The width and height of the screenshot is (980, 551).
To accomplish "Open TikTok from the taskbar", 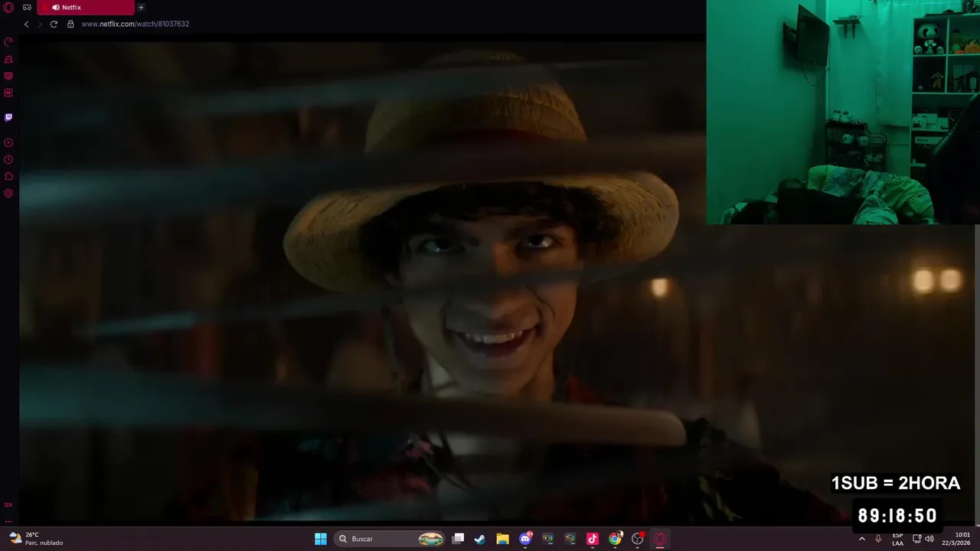I will coord(592,539).
